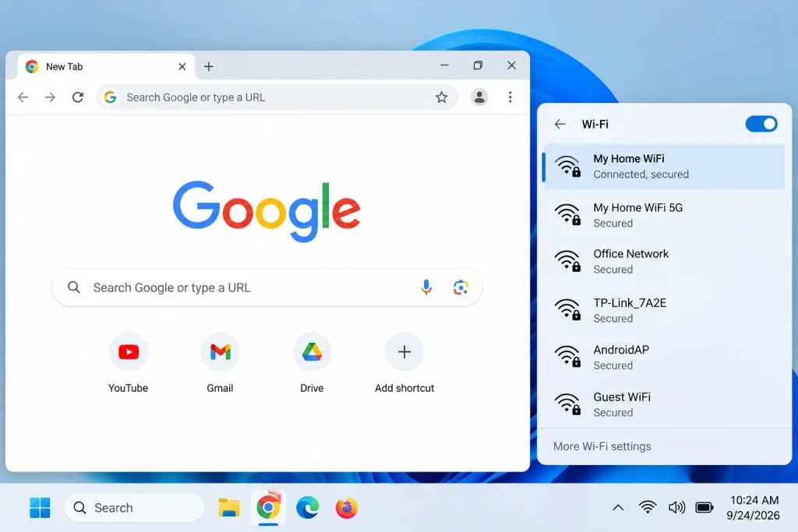
Task: Close the New Tab tab
Action: [x=182, y=67]
